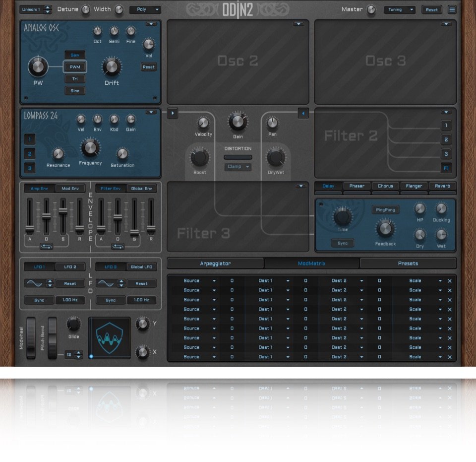
Task: Toggle the F1 input on Filter 2
Action: point(446,168)
